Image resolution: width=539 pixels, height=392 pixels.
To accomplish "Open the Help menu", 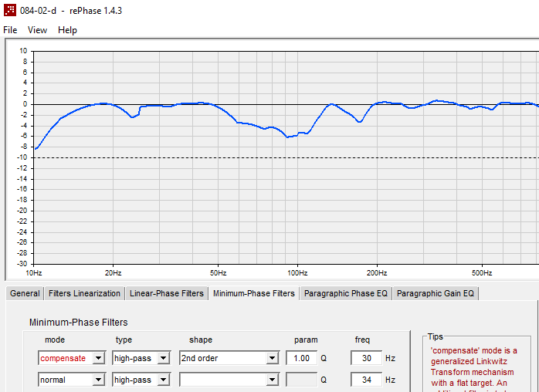I will tap(67, 30).
